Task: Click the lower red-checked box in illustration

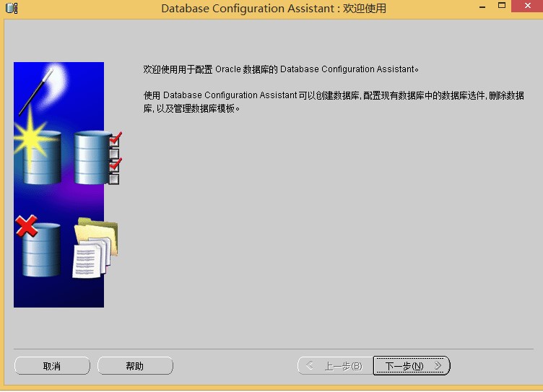Action: [x=114, y=165]
